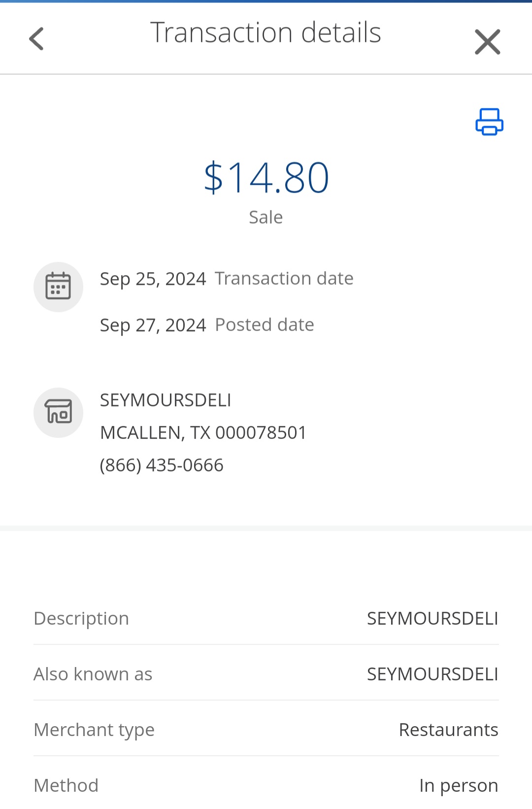This screenshot has width=532, height=809.
Task: Select the Sep 25, 2024 transaction date
Action: pos(153,279)
